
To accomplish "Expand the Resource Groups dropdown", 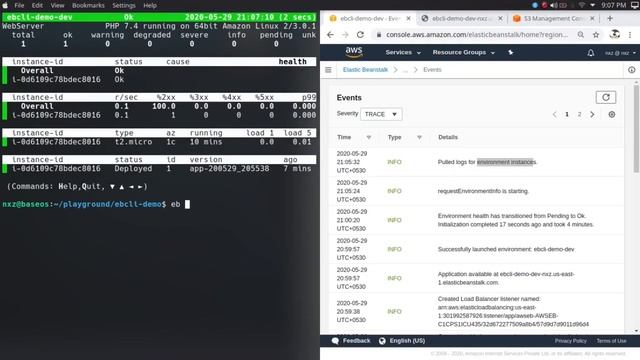I will pos(463,52).
